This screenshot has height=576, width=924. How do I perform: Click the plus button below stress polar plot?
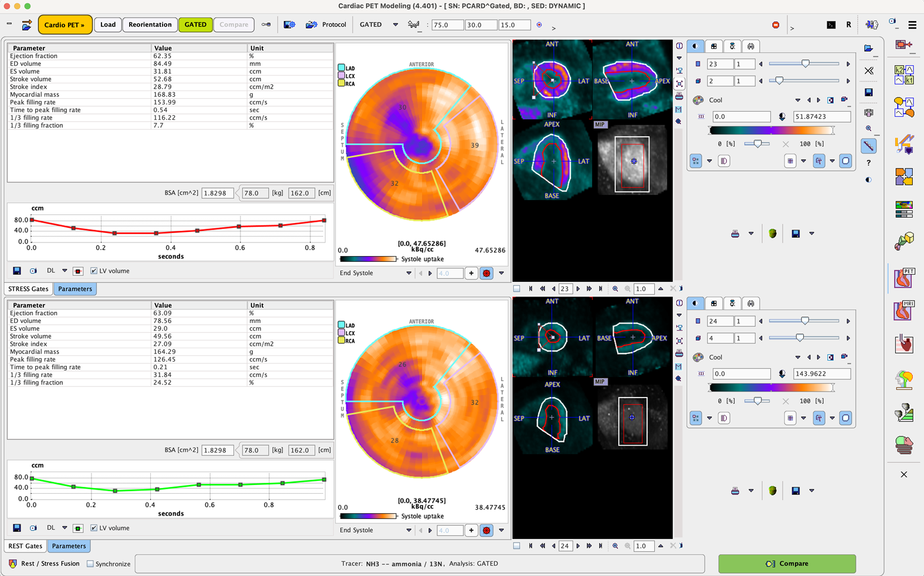point(471,273)
